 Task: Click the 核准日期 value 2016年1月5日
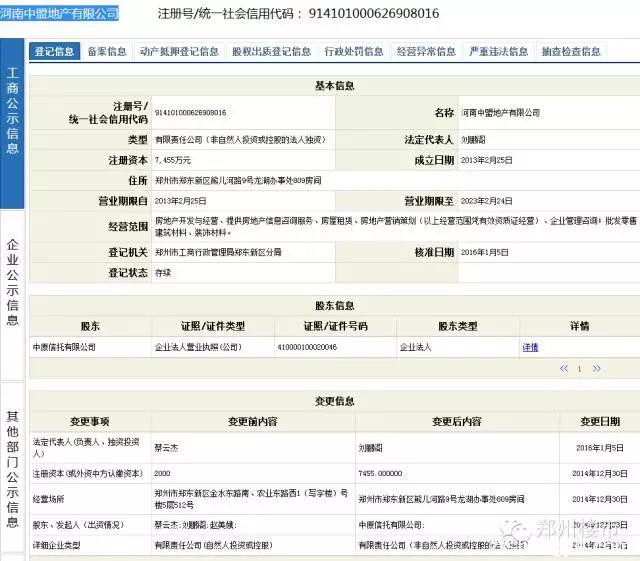tap(484, 252)
